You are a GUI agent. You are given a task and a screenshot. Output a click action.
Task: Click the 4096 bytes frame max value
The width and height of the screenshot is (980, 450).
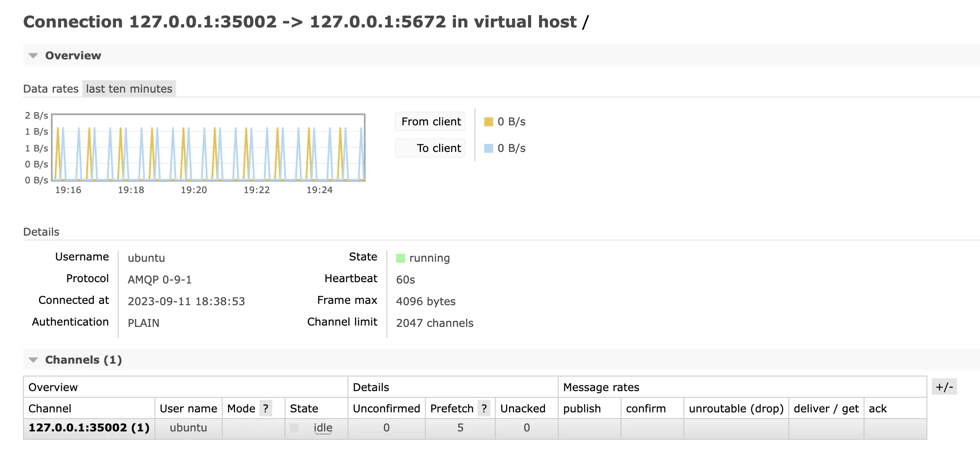point(425,302)
